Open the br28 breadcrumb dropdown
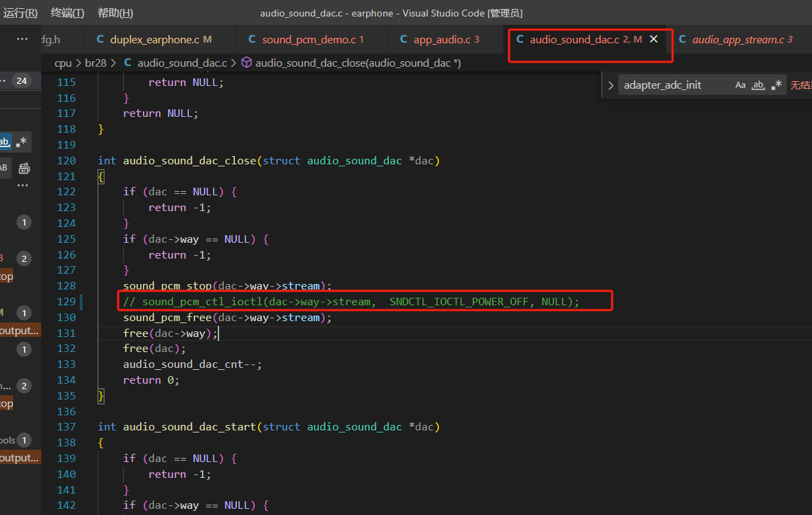Image resolution: width=812 pixels, height=515 pixels. click(x=95, y=63)
